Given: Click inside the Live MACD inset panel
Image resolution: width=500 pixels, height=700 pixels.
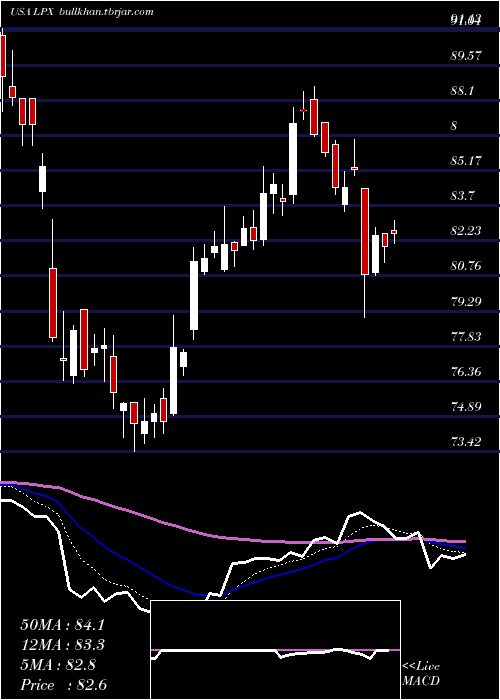Looking at the screenshot, I should [275, 650].
